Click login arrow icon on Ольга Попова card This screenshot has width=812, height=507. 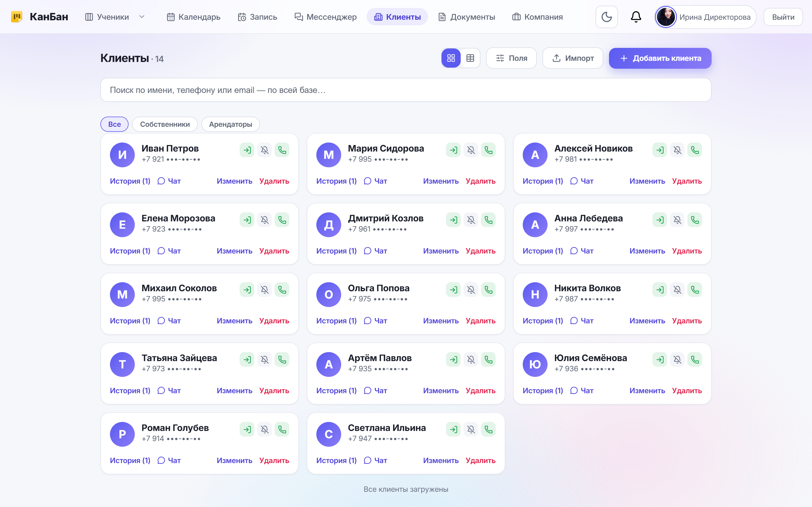point(453,290)
